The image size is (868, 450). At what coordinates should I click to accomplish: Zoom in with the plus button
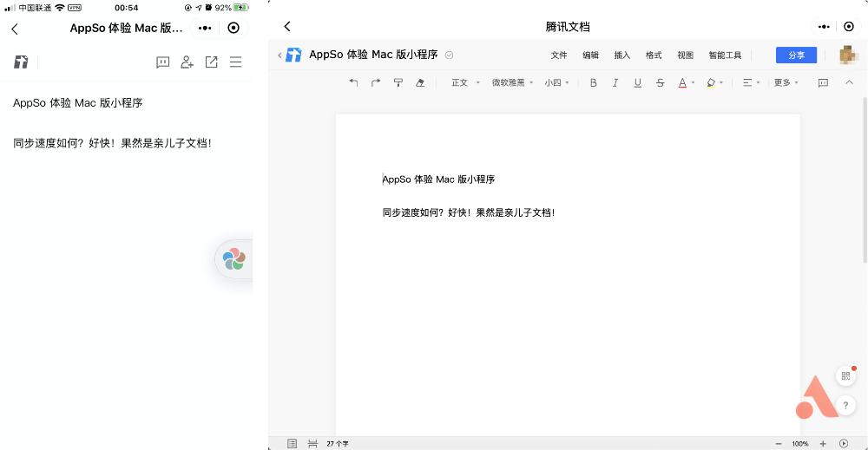(x=823, y=443)
